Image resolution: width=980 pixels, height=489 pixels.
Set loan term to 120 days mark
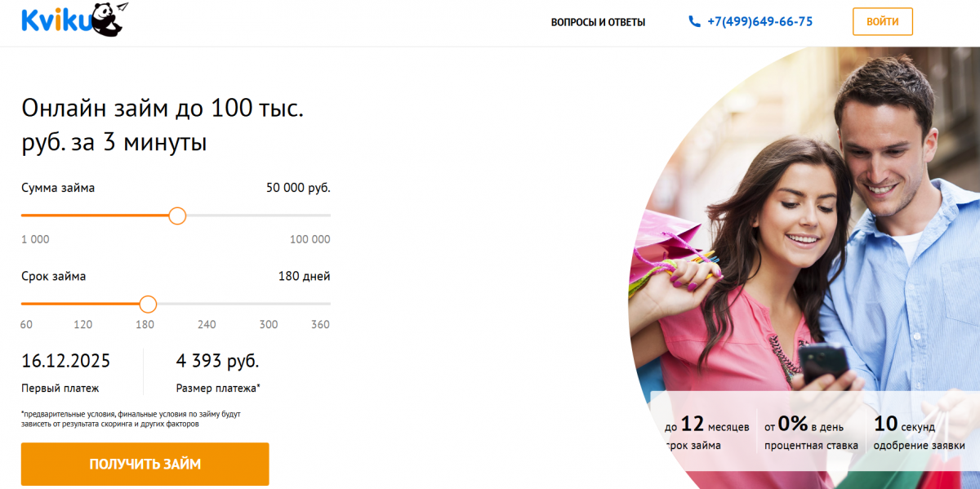click(83, 324)
